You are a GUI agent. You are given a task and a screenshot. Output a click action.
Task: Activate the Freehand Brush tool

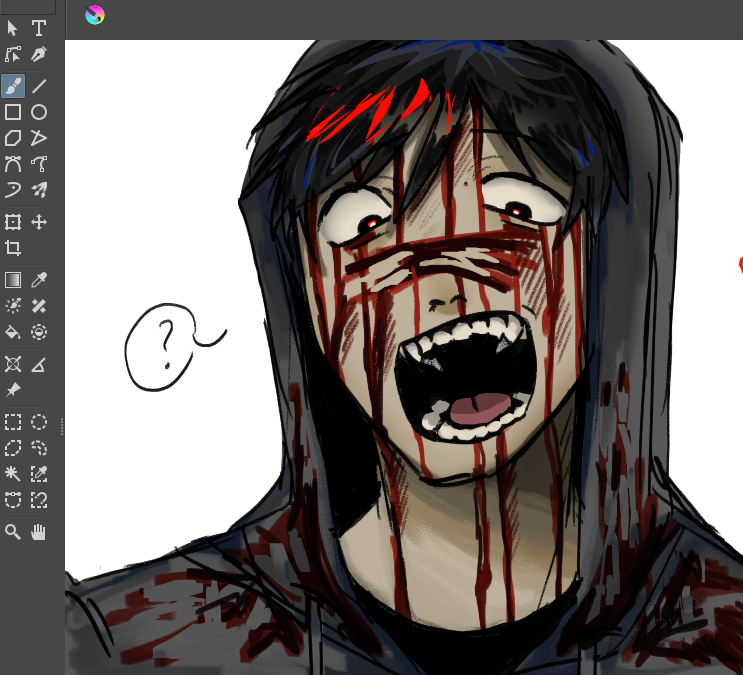coord(13,86)
